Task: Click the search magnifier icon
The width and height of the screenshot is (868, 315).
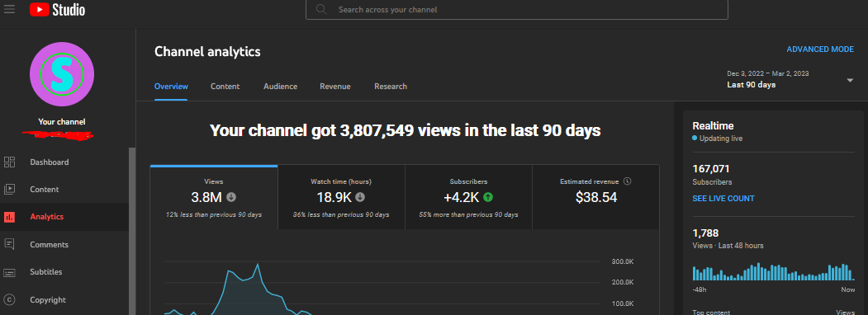Action: pyautogui.click(x=321, y=9)
